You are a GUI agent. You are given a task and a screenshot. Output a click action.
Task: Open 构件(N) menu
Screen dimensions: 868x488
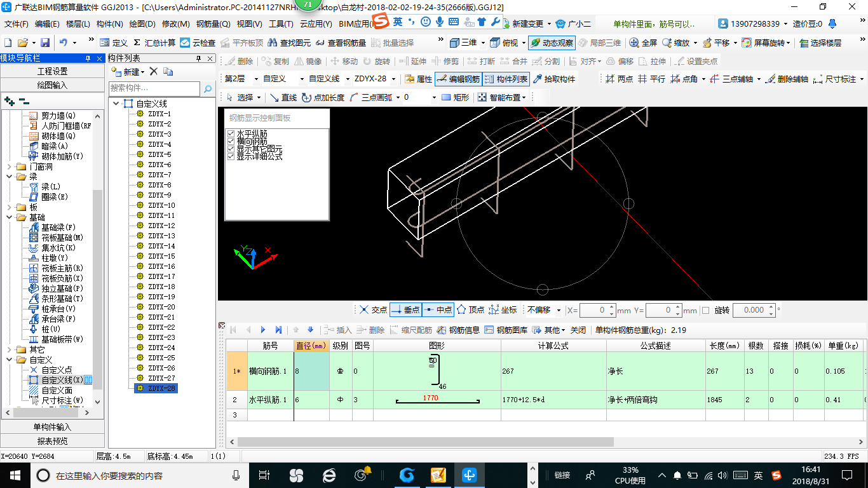click(109, 24)
